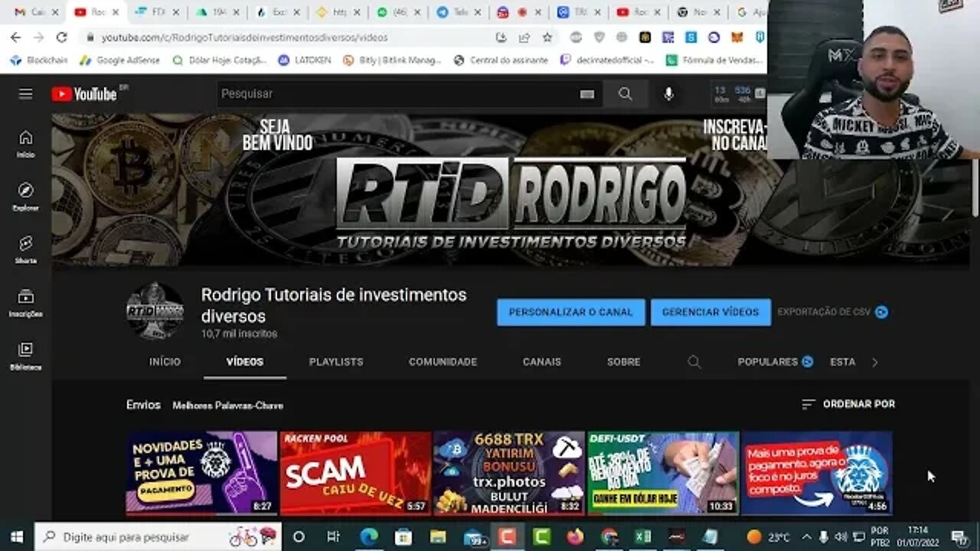Show hidden tray icons with the chevron
The image size is (980, 551).
(x=806, y=536)
